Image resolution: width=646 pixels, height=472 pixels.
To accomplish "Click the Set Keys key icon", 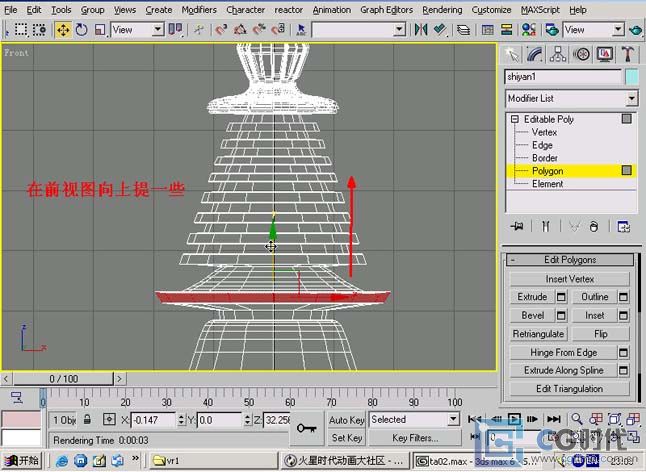I will point(307,428).
